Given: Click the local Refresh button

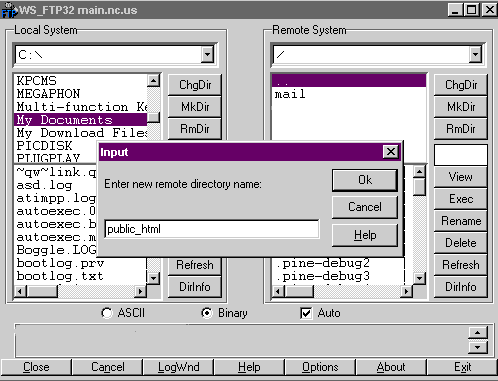Looking at the screenshot, I should (195, 265).
